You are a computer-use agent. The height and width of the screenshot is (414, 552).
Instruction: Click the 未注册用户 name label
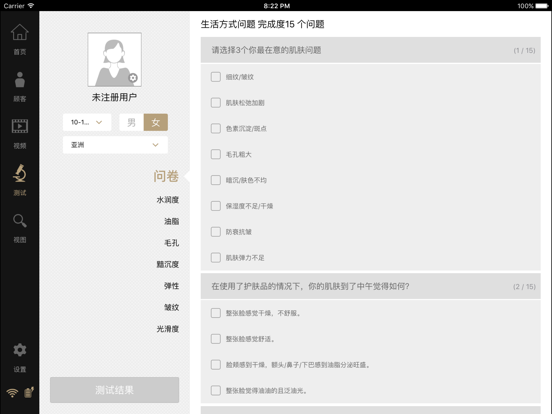[114, 97]
